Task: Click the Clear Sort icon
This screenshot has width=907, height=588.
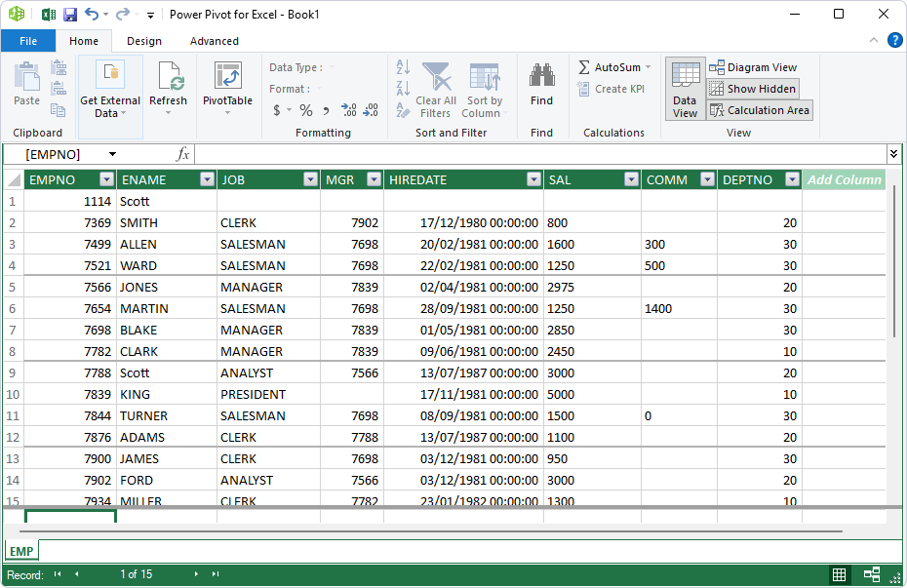Action: click(x=403, y=109)
